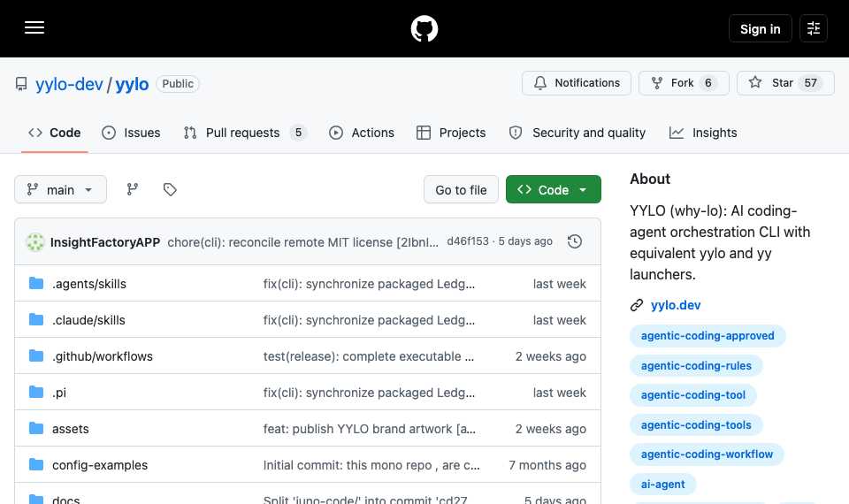Viewport: 849px width, 504px height.
Task: Select agentic-coding-rules topic tag
Action: pyautogui.click(x=696, y=365)
